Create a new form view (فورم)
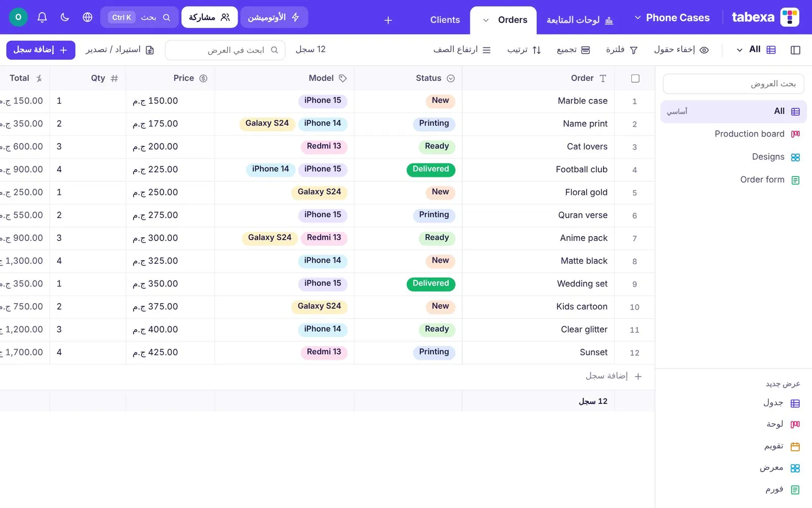Image resolution: width=812 pixels, height=508 pixels. coord(783,490)
